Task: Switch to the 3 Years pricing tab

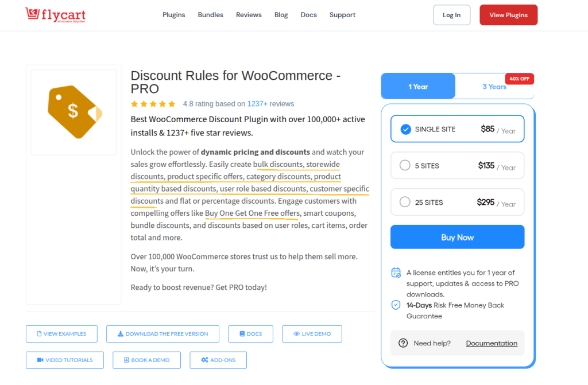Action: coord(494,86)
